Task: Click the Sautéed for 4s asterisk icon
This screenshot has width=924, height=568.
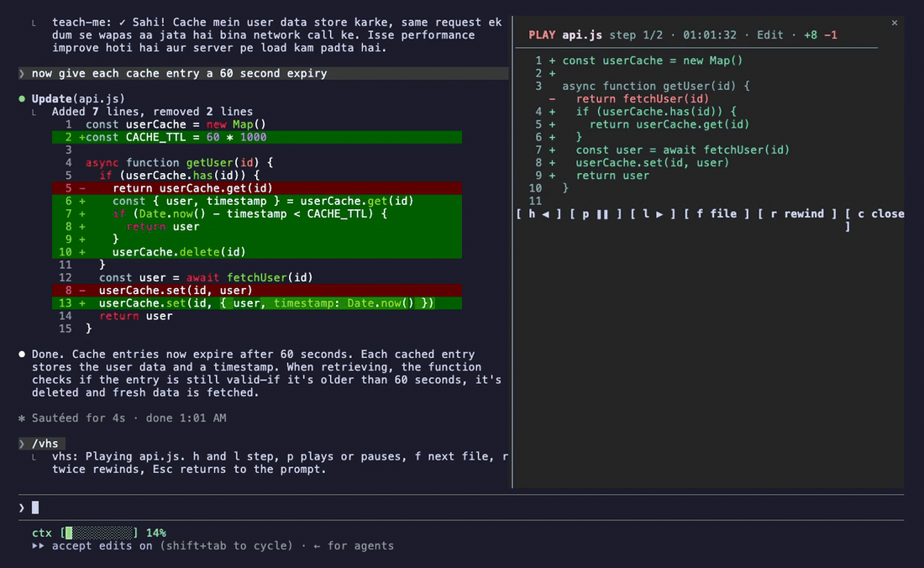Action: [22, 418]
